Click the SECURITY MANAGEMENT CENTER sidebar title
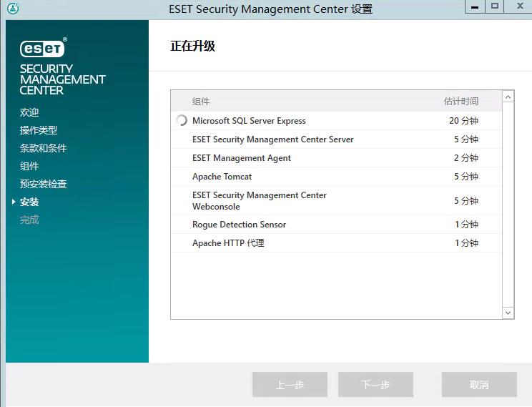The image size is (532, 407). tap(62, 79)
